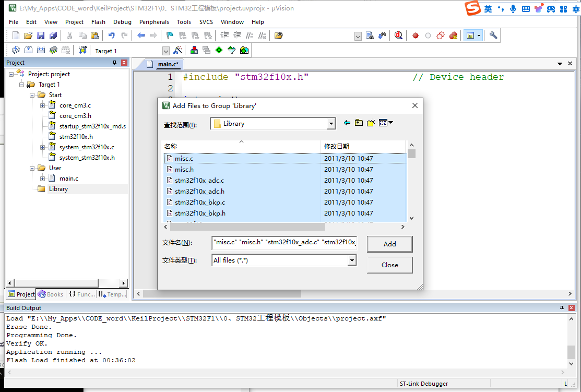The height and width of the screenshot is (392, 581).
Task: Close the Project panel with red X
Action: tap(124, 63)
